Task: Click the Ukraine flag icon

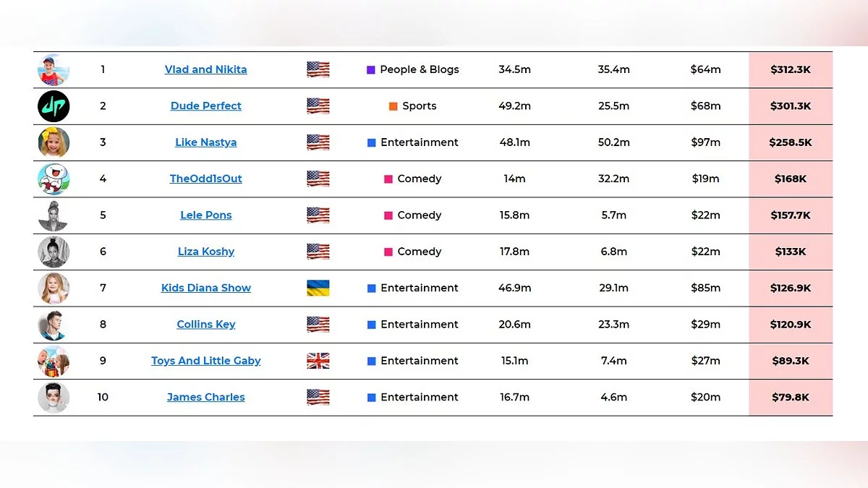Action: 318,288
